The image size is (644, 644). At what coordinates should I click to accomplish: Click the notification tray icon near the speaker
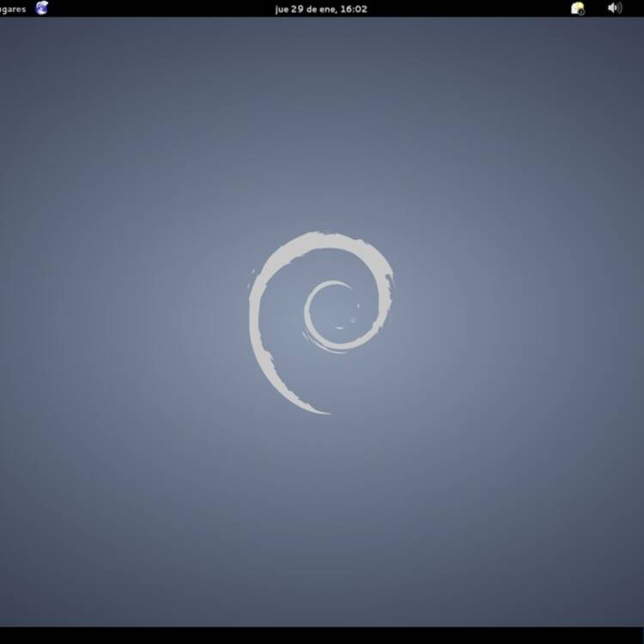coord(578,9)
